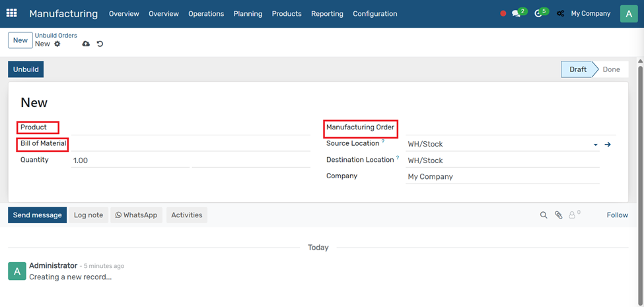Open the Configuration menu
The height and width of the screenshot is (307, 644).
[375, 14]
